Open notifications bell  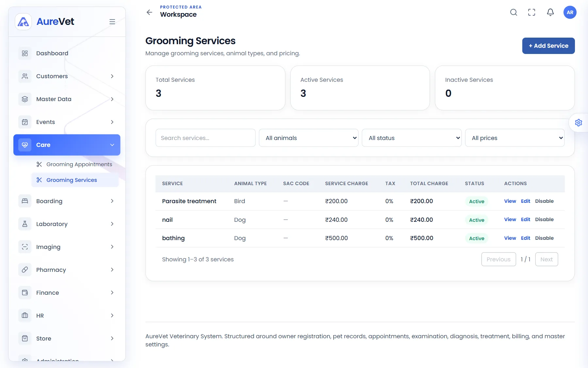coord(550,12)
